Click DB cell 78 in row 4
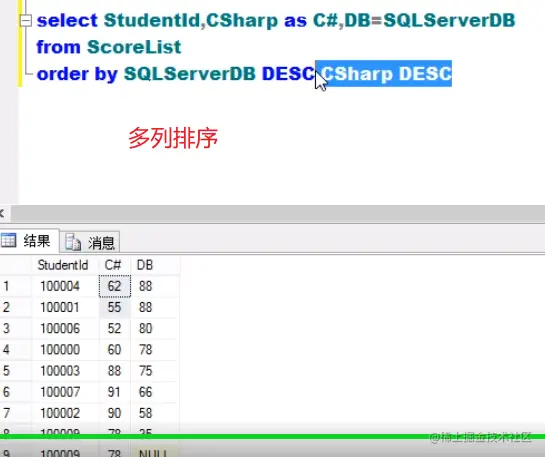 [x=155, y=350]
